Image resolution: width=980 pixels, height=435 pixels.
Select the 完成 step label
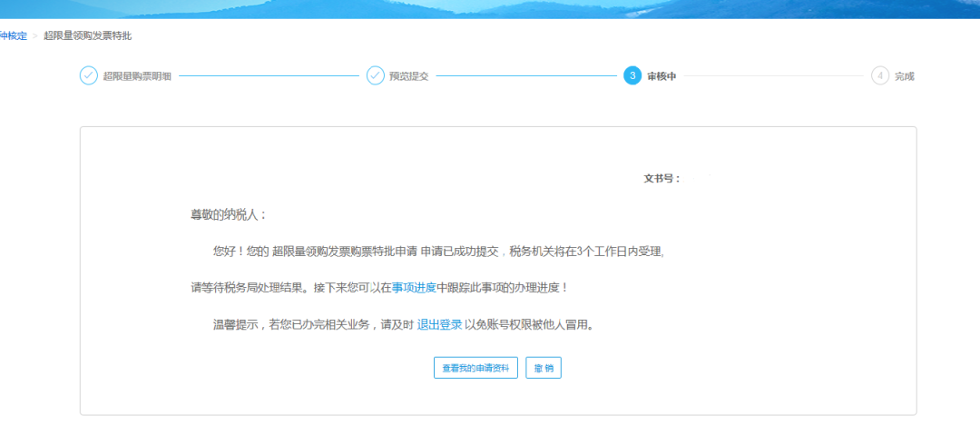click(904, 76)
